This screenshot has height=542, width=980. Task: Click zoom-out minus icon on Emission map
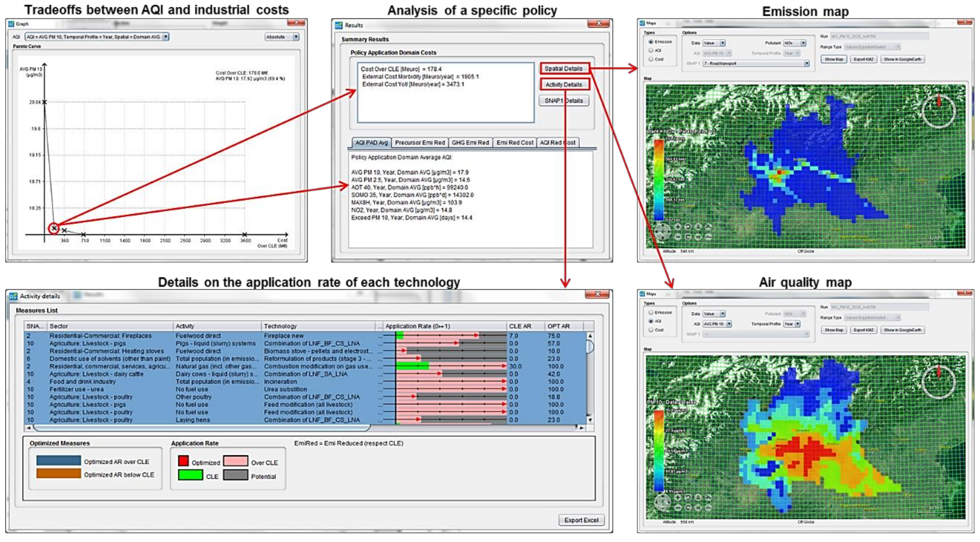678,237
